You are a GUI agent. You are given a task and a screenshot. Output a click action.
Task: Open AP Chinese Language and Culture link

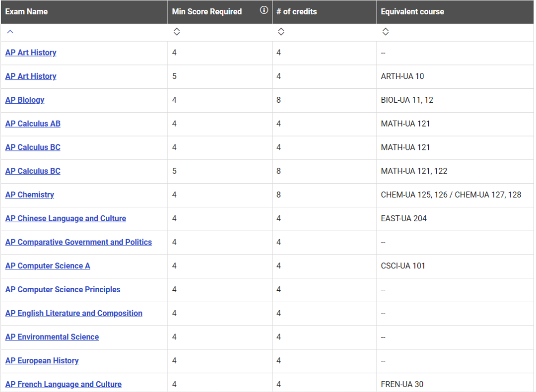pos(66,218)
